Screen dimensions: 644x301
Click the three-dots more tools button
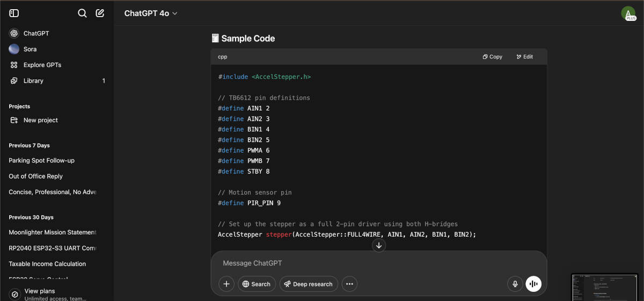[349, 284]
